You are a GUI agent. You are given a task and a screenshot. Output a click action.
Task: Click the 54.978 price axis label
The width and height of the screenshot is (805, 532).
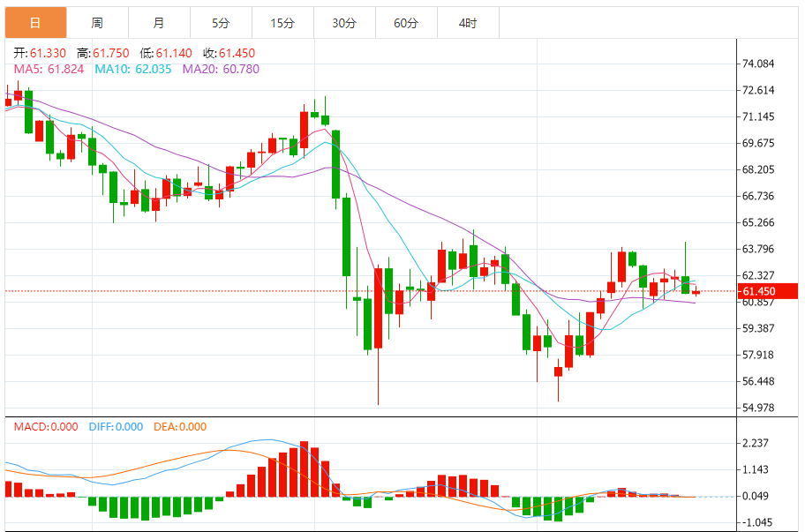click(x=758, y=408)
